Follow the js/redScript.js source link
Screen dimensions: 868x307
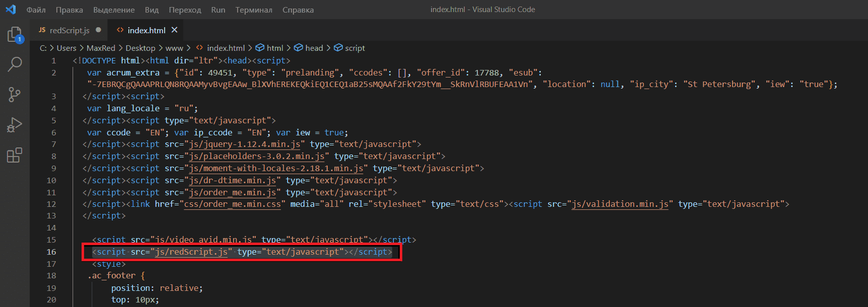pyautogui.click(x=191, y=252)
